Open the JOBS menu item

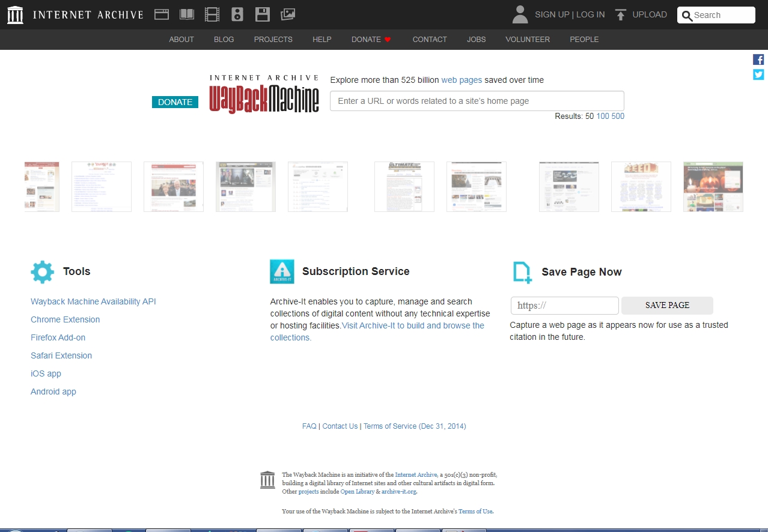[476, 40]
